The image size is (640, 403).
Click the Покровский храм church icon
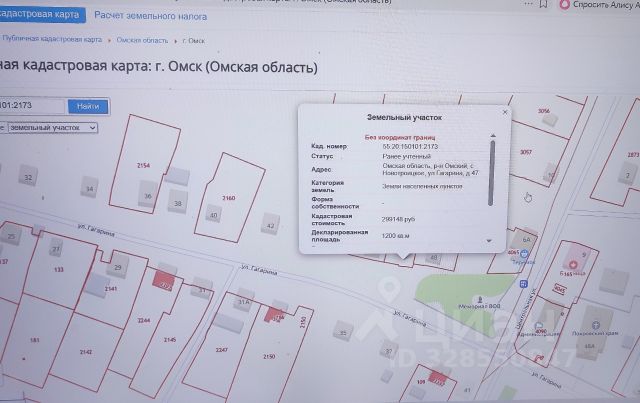pyautogui.click(x=596, y=325)
